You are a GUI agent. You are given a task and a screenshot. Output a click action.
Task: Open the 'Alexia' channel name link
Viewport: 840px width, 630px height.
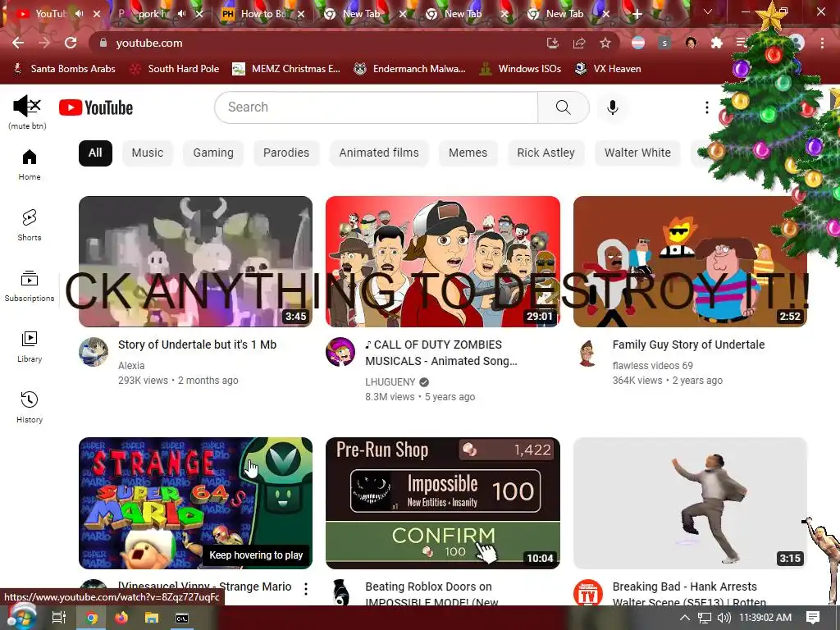131,365
